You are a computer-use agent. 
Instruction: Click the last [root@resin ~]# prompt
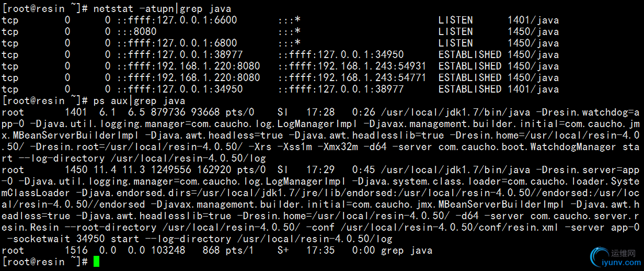pos(45,262)
